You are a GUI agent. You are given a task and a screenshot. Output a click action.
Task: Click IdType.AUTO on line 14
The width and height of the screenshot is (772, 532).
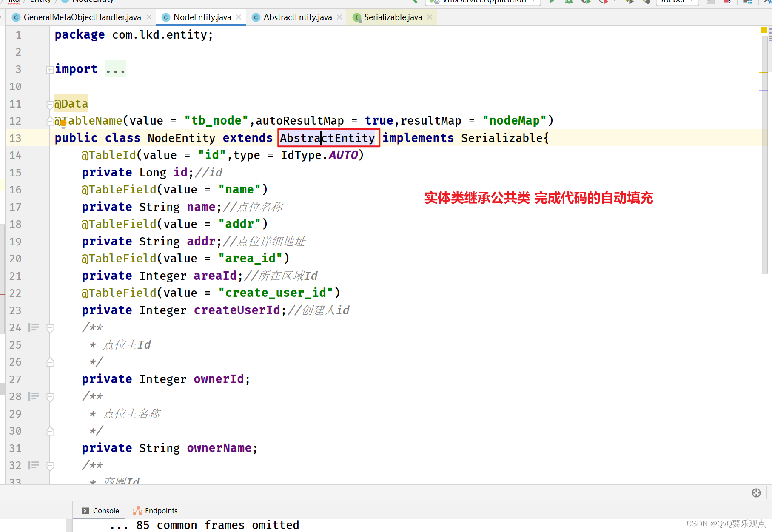319,155
